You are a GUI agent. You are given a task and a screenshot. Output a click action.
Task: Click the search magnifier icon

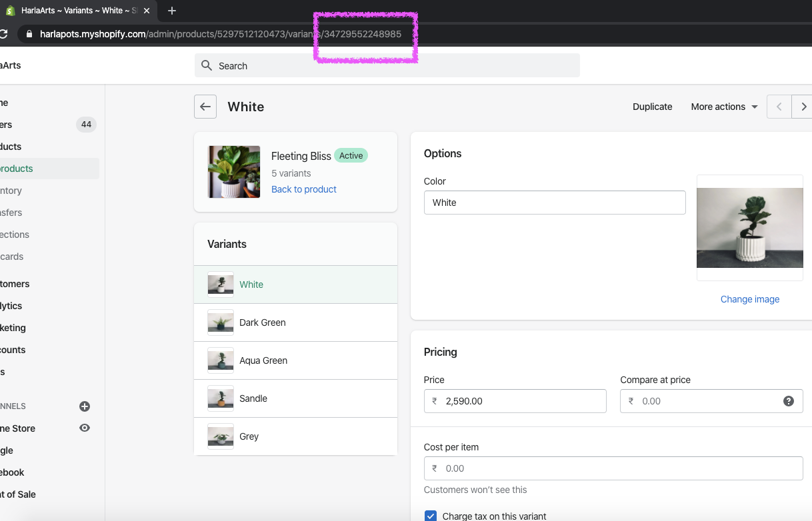(206, 65)
